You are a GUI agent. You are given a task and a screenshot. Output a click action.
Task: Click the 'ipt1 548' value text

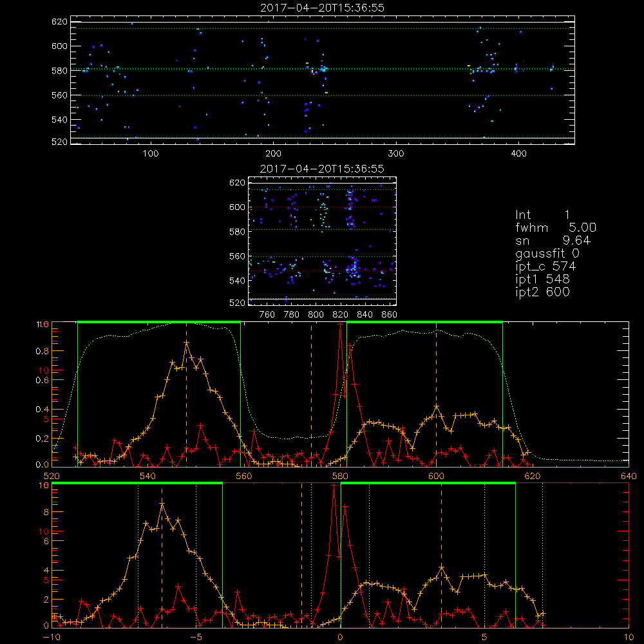pos(542,279)
